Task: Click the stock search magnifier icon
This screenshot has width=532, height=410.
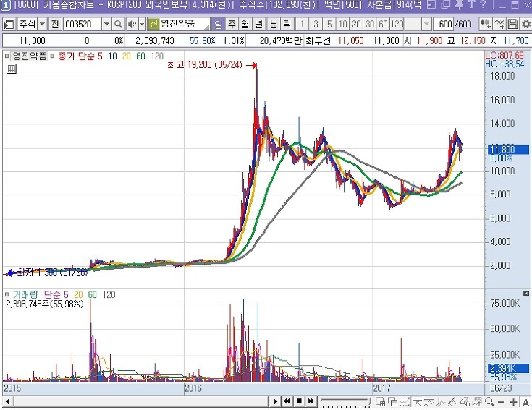Action: (118, 24)
